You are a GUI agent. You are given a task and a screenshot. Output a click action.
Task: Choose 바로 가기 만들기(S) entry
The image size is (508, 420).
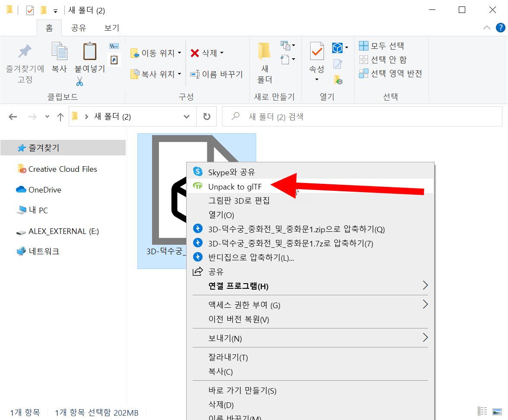point(310,391)
